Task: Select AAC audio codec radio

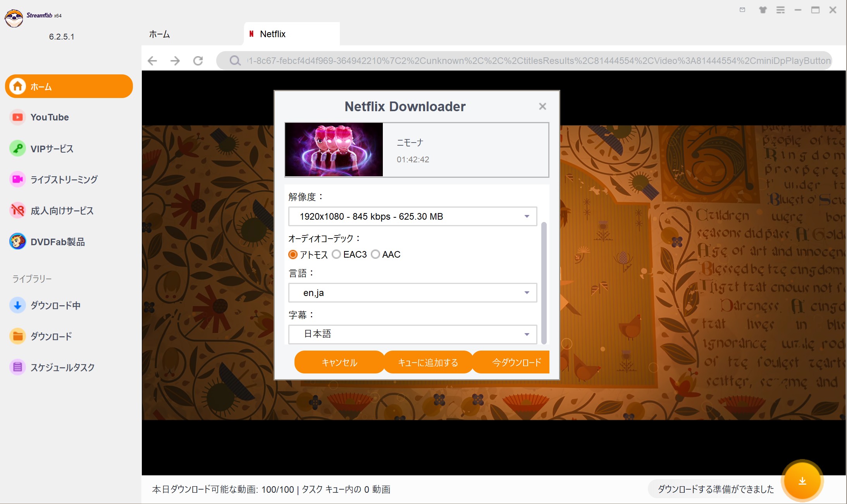Action: click(x=375, y=254)
